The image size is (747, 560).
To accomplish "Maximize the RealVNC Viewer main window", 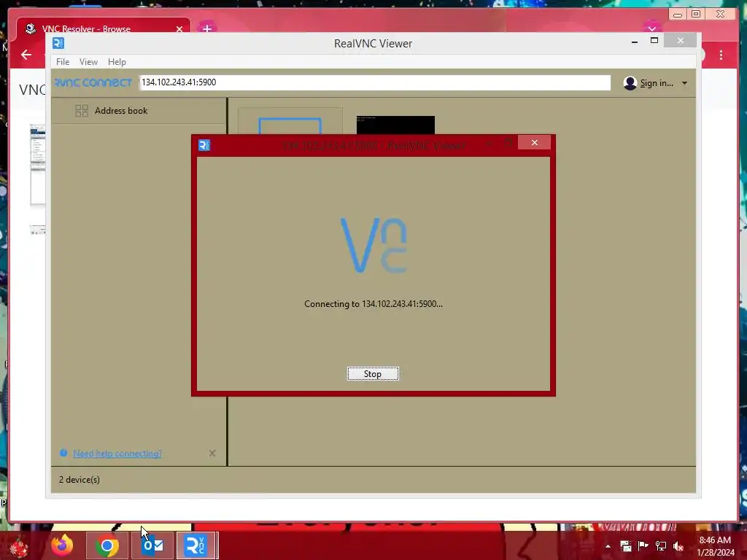I will (654, 41).
